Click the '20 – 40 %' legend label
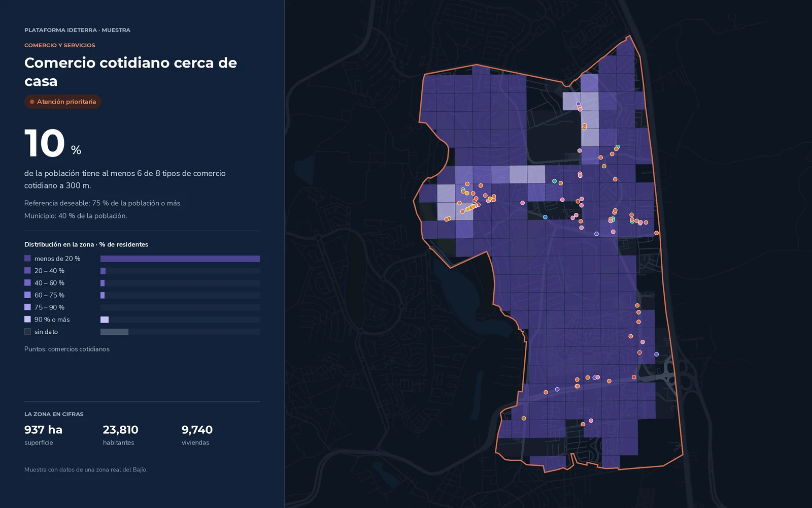 [49, 271]
